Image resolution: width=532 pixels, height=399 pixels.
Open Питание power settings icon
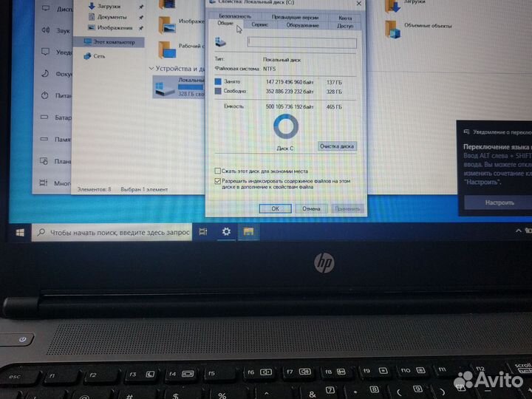click(x=45, y=95)
